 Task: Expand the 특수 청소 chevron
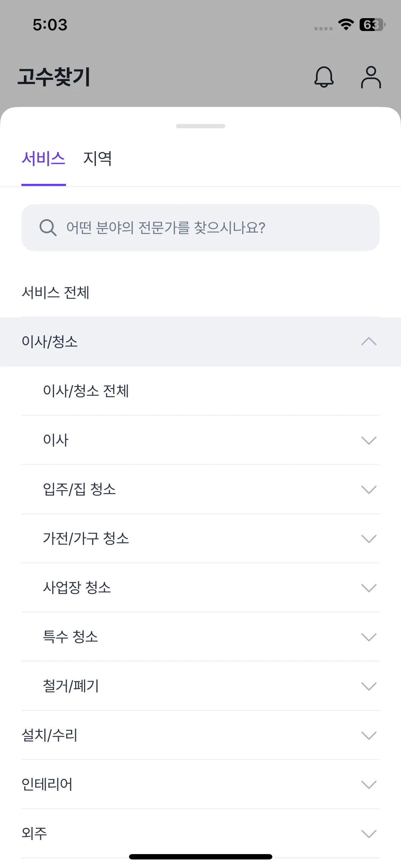click(x=369, y=637)
